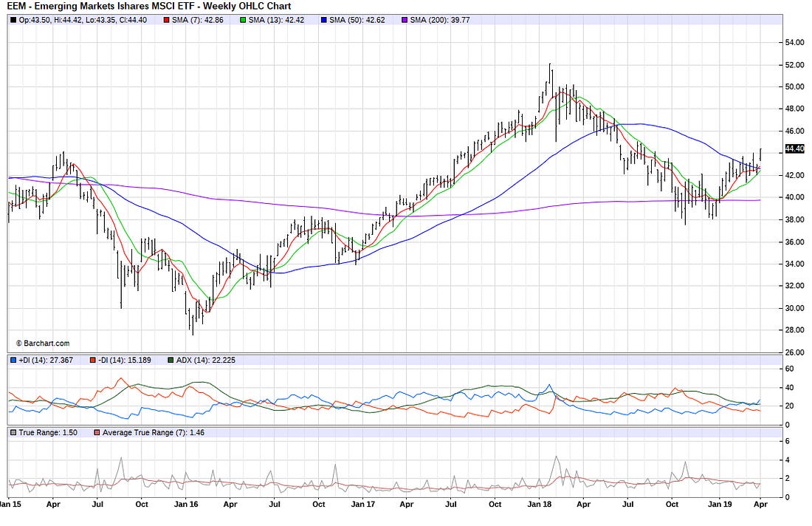Click the ADX (14): 22.225 label

click(206, 361)
